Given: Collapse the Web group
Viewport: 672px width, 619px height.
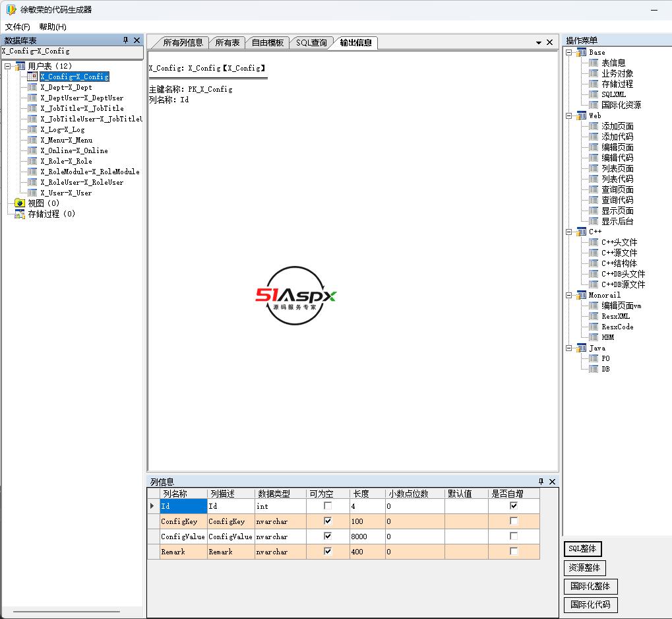Looking at the screenshot, I should click(568, 116).
